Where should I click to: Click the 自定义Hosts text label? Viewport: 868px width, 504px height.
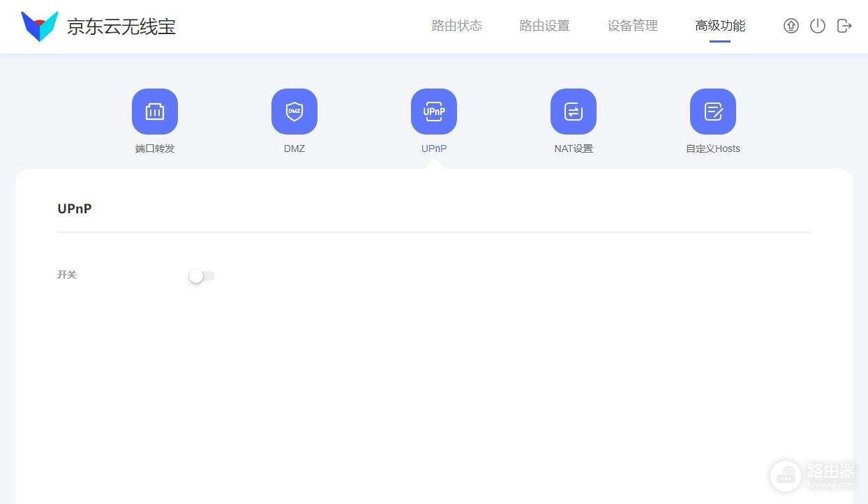point(713,148)
